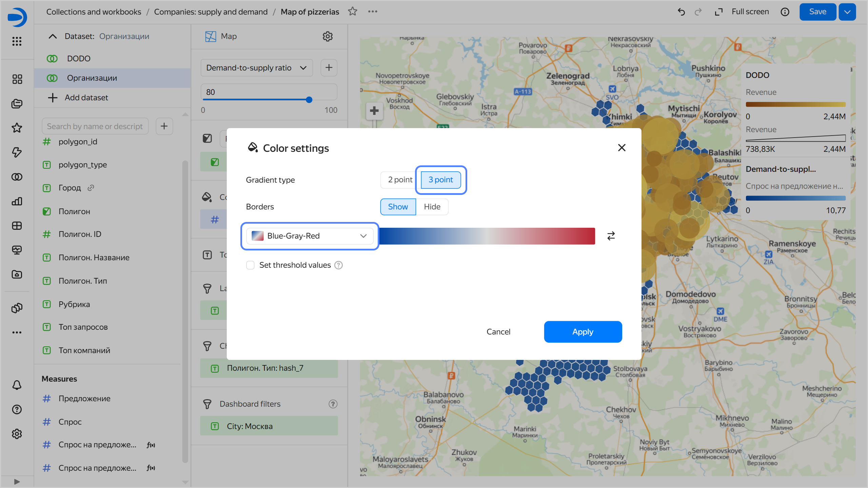Click the favorite star next to Map of pizzerias
The width and height of the screenshot is (868, 488).
coord(353,12)
